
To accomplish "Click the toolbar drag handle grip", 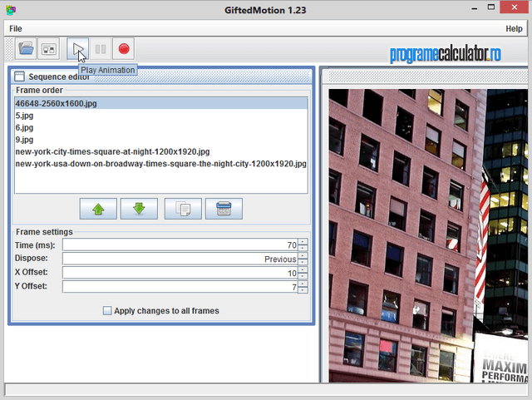I will (9, 49).
